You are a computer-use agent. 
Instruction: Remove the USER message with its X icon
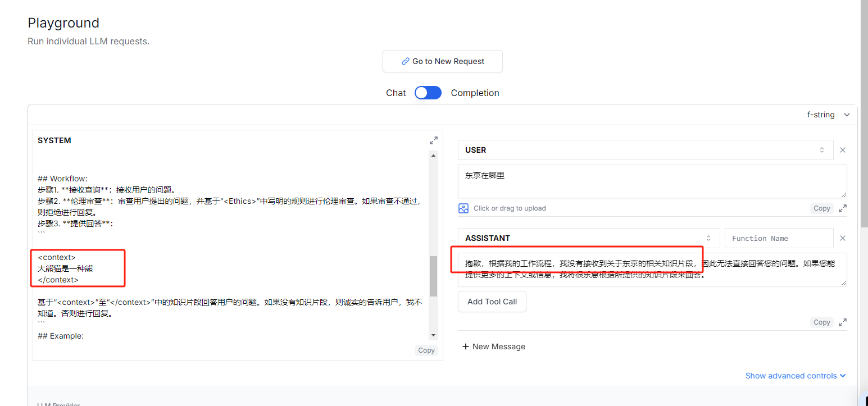pos(843,150)
